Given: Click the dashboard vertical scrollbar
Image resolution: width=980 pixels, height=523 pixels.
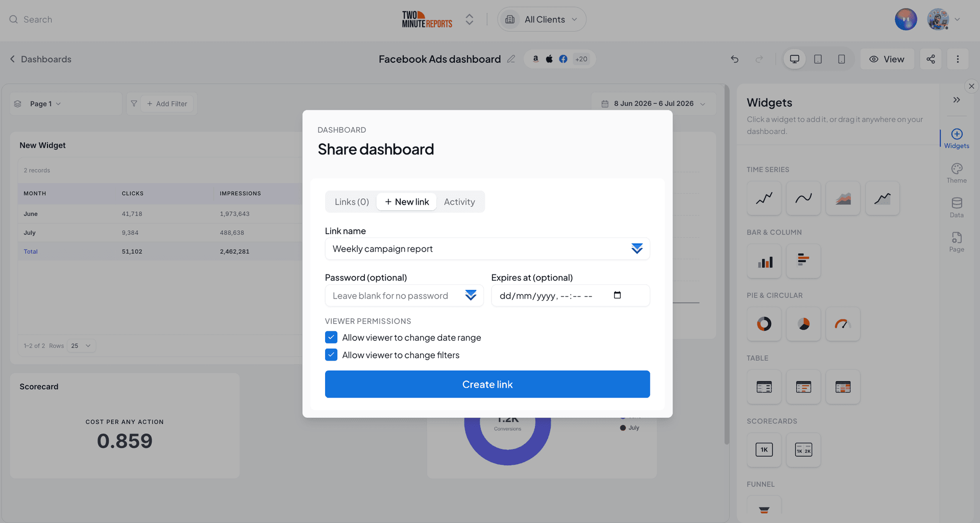Looking at the screenshot, I should click(727, 265).
